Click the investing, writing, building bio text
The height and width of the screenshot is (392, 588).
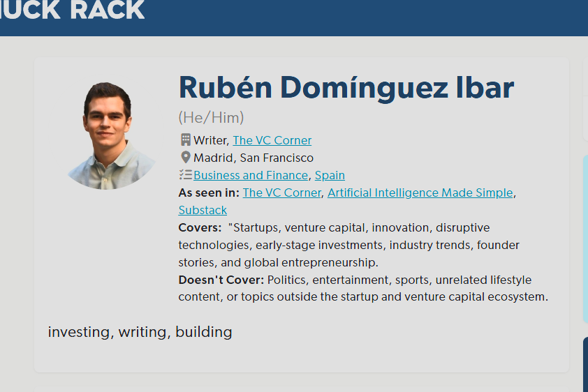(x=140, y=332)
